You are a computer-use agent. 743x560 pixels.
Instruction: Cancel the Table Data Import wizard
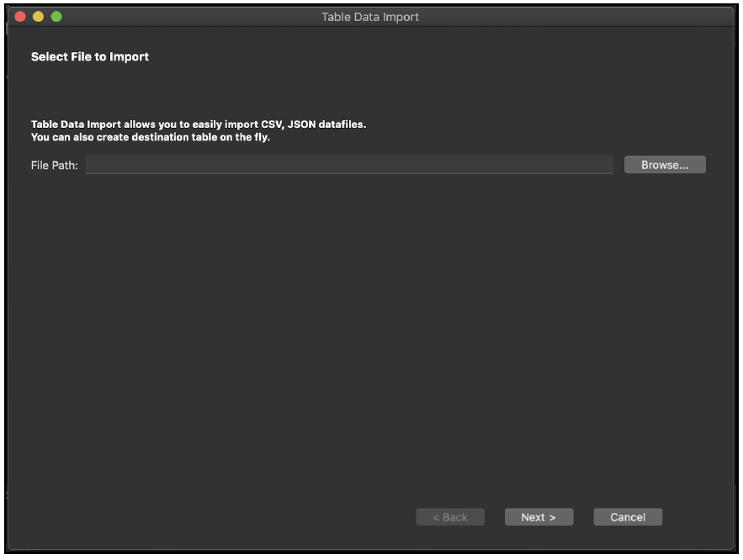tap(628, 517)
